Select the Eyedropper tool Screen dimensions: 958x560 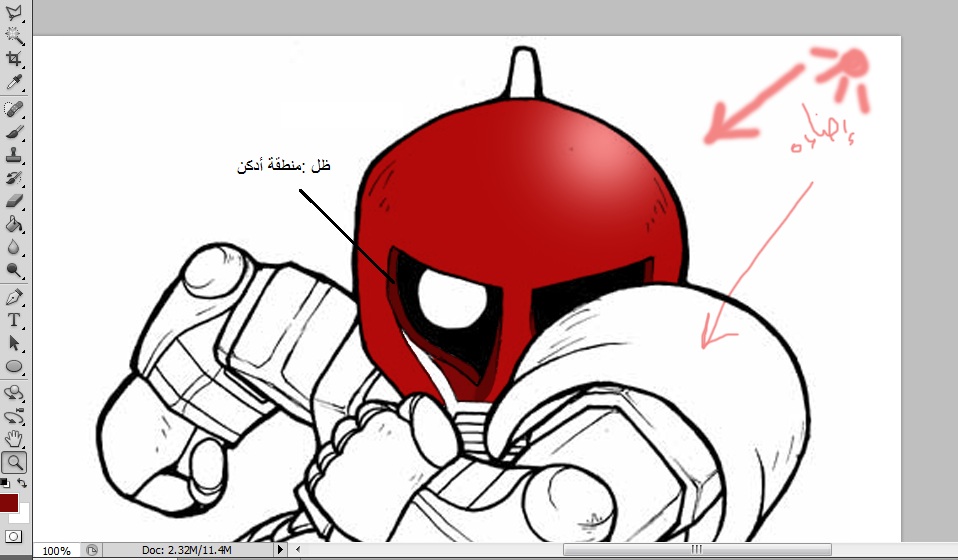tap(13, 82)
